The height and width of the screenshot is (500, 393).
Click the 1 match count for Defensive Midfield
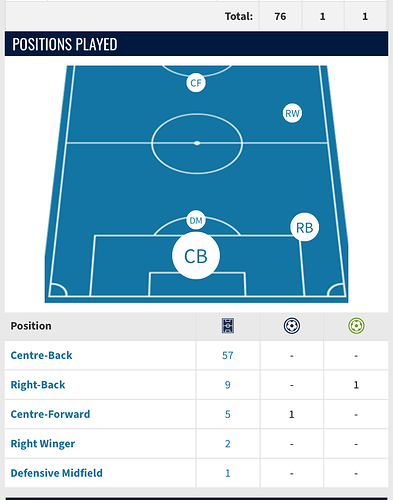228,473
